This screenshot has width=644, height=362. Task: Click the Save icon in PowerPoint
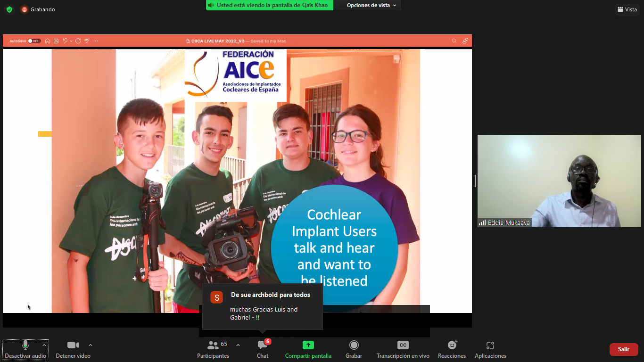(56, 41)
